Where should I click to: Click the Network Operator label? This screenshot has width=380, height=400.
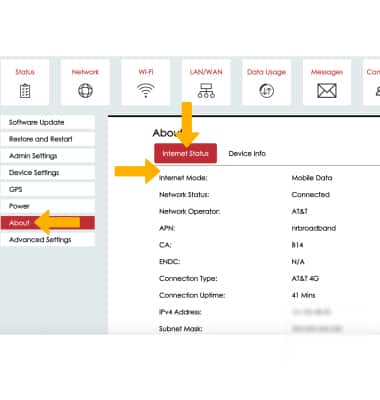tap(190, 211)
